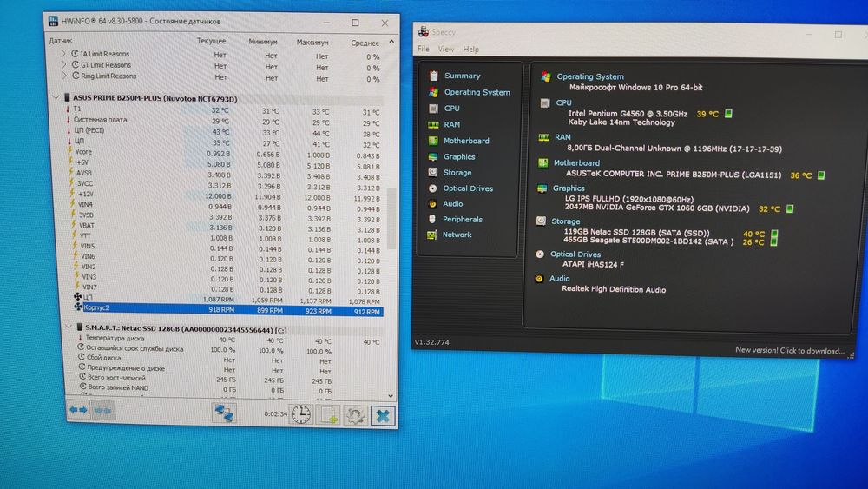The image size is (868, 489).
Task: Click Текущее column header
Action: (x=211, y=41)
